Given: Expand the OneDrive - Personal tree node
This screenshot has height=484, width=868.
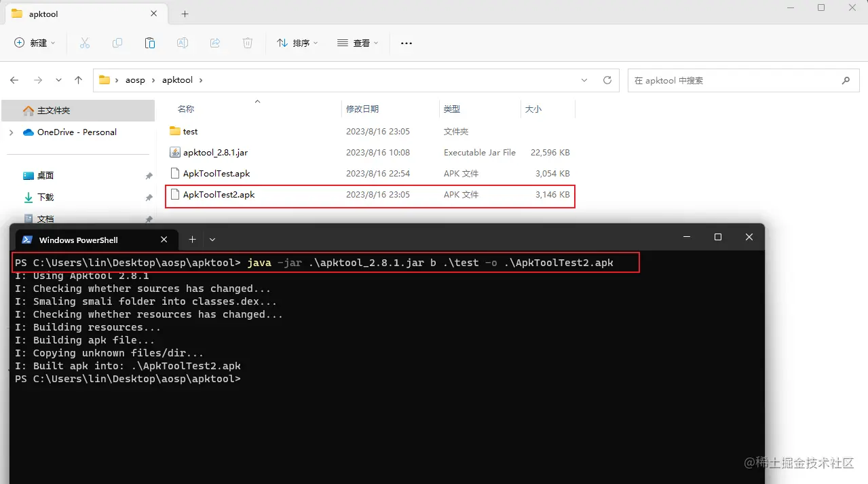Looking at the screenshot, I should [11, 132].
